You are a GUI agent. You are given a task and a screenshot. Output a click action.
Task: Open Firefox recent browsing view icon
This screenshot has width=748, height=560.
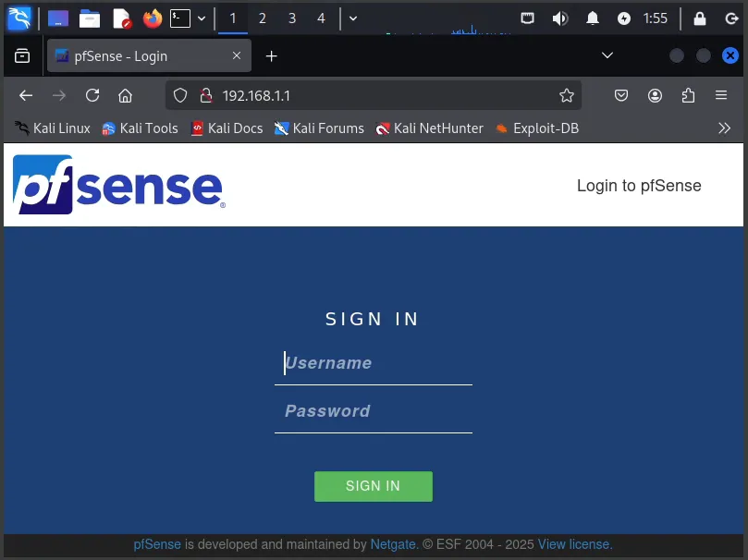(22, 55)
